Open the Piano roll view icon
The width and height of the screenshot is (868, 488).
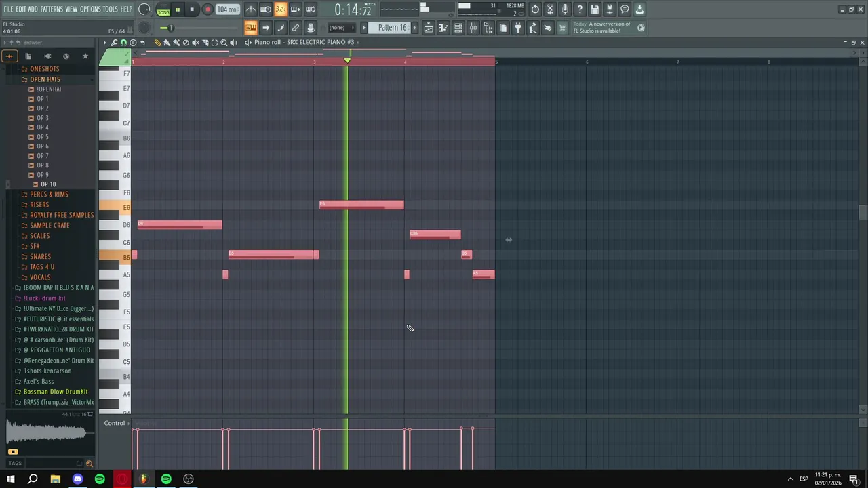click(x=443, y=28)
